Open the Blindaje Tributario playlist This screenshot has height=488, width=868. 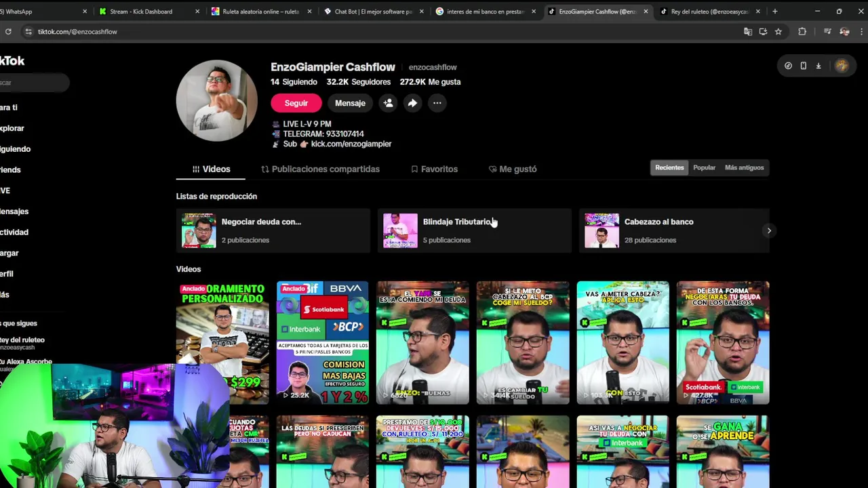474,230
